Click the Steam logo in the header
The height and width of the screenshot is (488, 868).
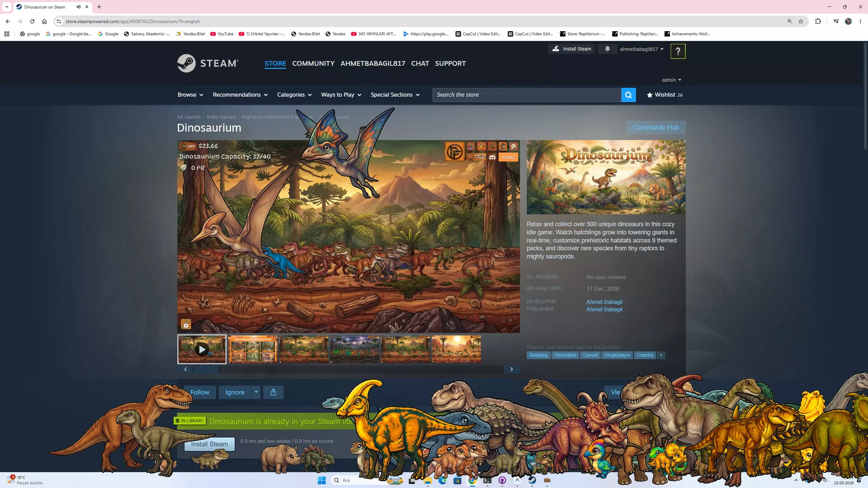(208, 63)
